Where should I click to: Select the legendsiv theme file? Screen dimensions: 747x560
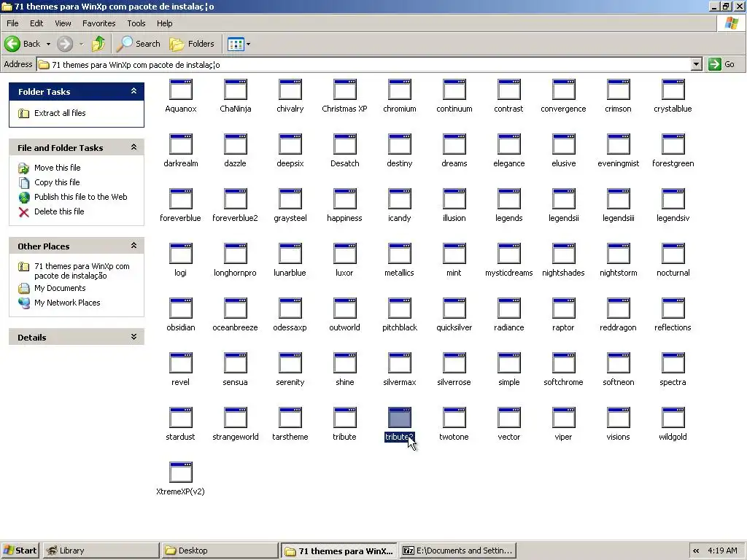[673, 206]
